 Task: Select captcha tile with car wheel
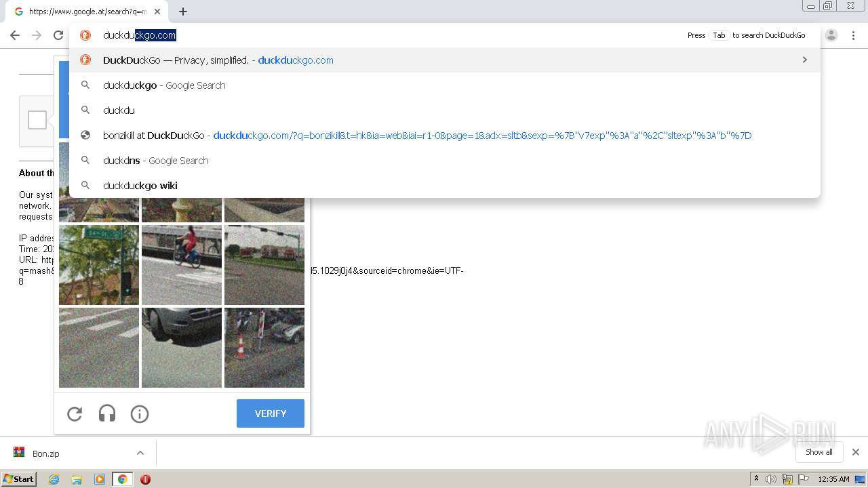coord(182,348)
